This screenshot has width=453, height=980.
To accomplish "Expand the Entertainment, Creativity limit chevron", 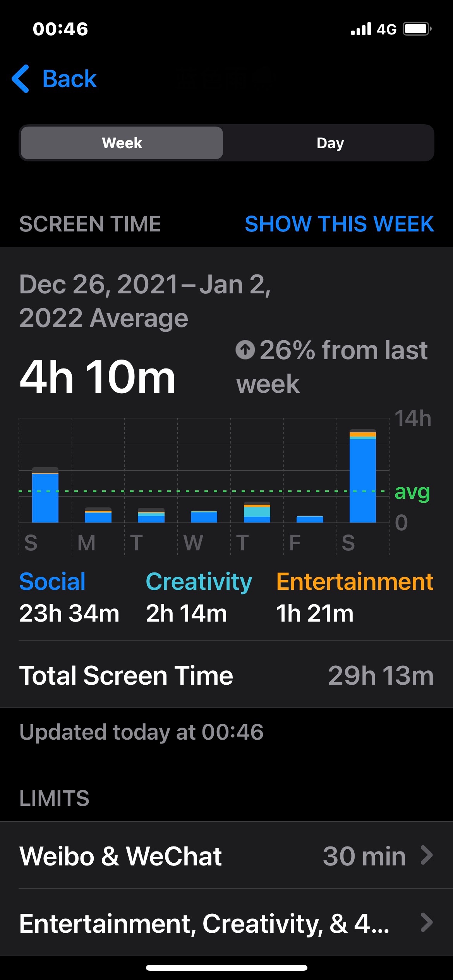I will [x=426, y=923].
